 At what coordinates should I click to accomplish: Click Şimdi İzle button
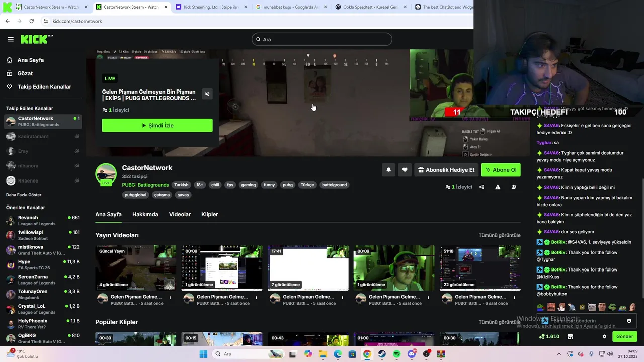(x=157, y=125)
